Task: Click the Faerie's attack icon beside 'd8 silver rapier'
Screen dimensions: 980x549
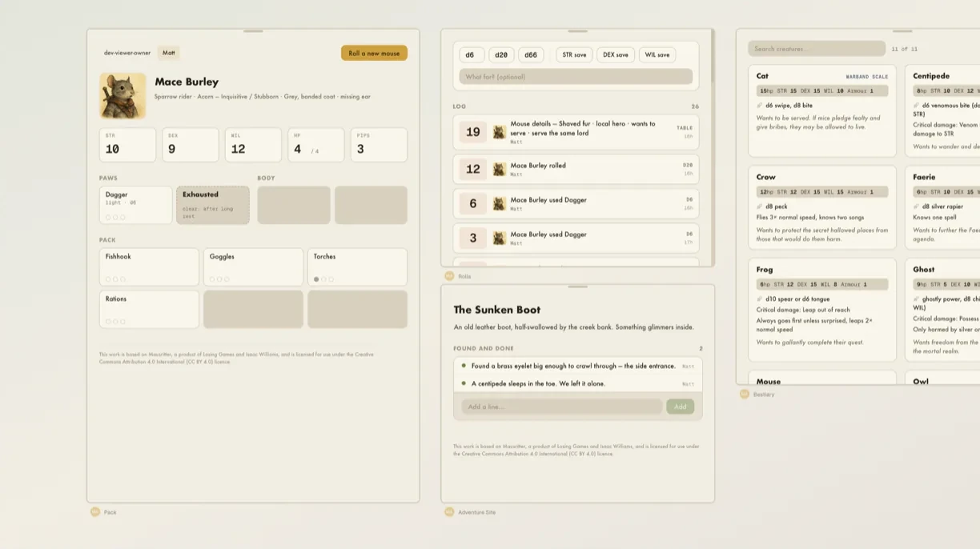Action: coord(917,206)
